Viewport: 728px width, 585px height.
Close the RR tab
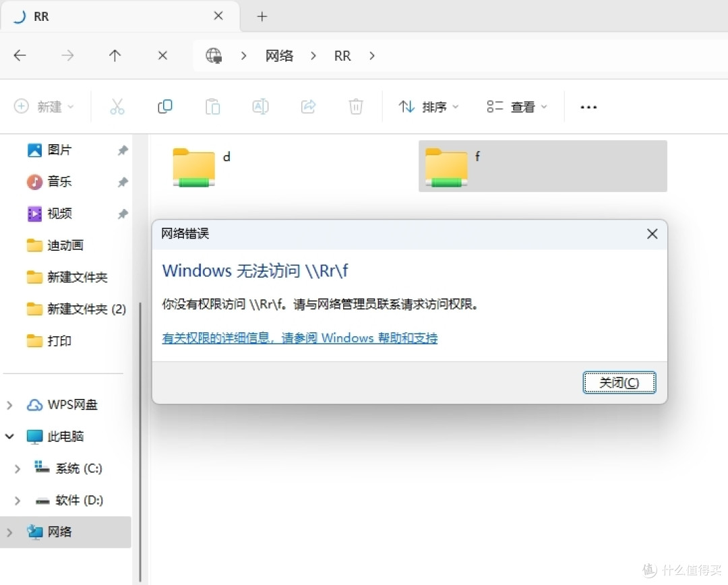(218, 16)
